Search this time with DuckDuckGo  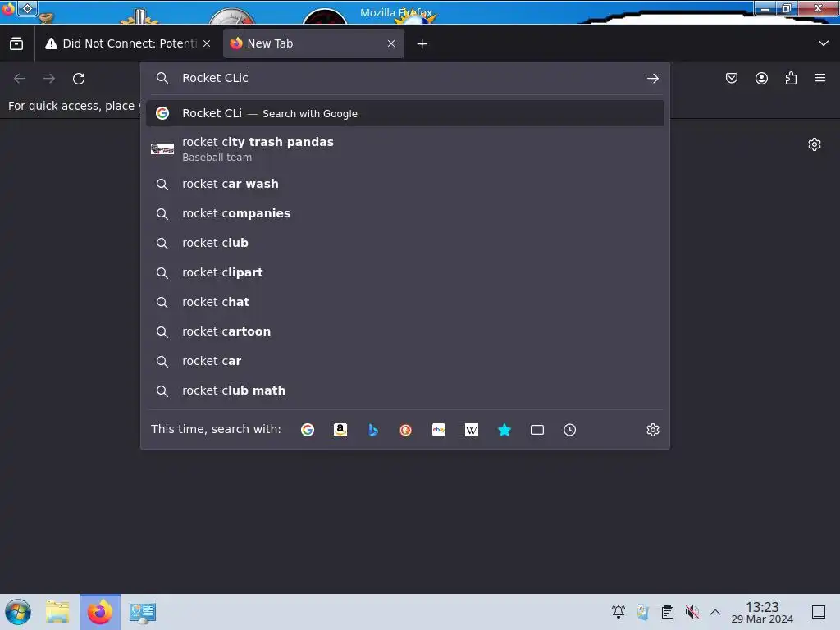pos(405,430)
